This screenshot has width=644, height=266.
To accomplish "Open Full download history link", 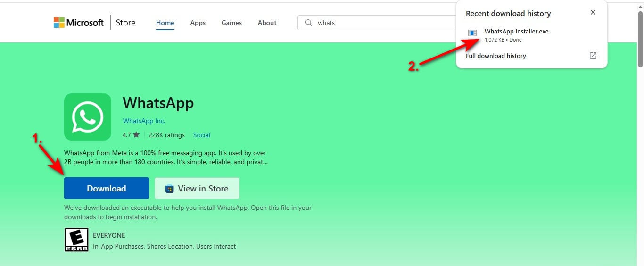I will pyautogui.click(x=495, y=56).
